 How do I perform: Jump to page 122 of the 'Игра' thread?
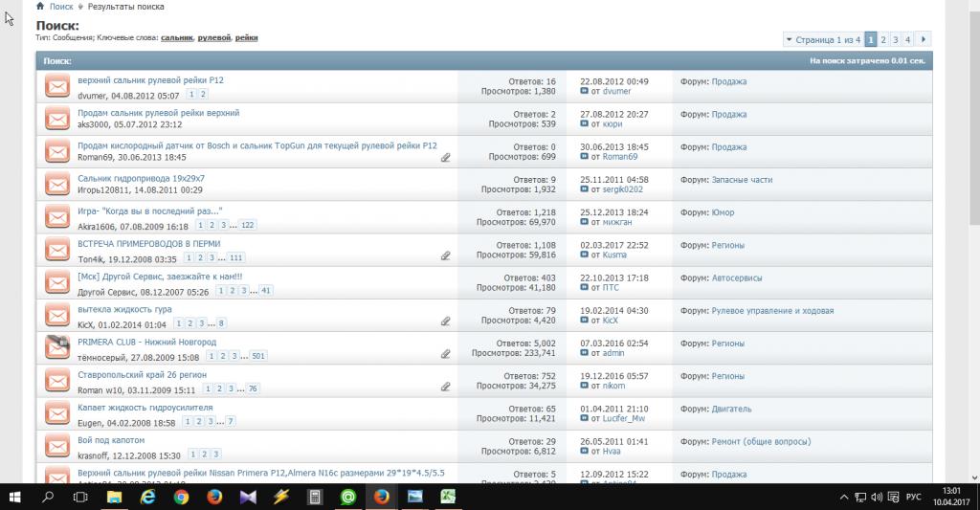[248, 225]
